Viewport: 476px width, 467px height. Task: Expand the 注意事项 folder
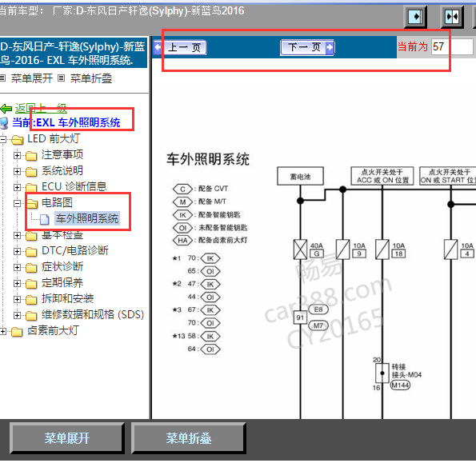click(17, 155)
